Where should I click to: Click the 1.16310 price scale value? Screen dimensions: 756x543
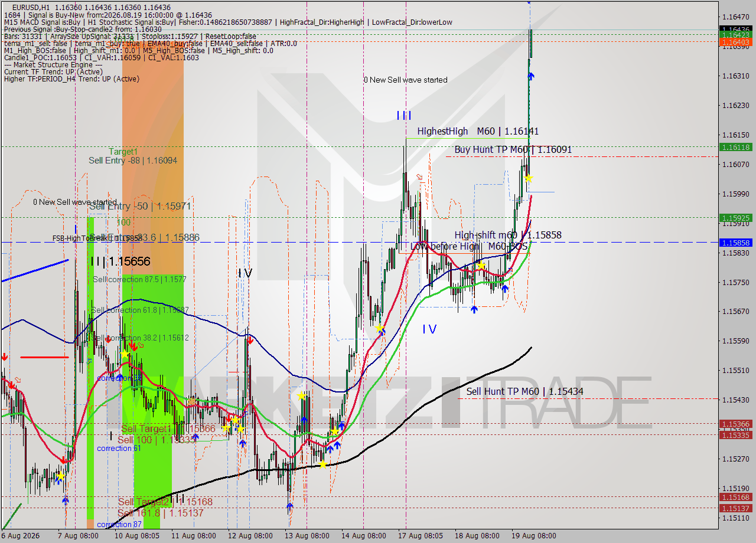pos(735,76)
